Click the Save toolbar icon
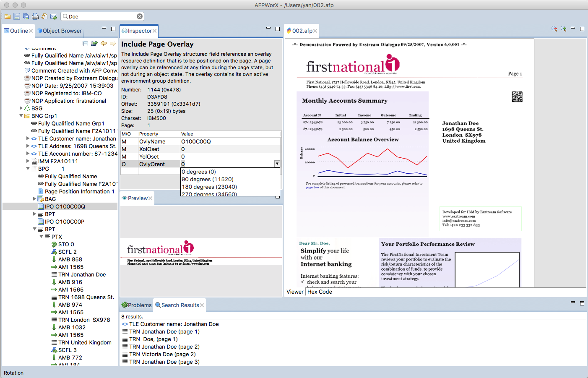The height and width of the screenshot is (378, 588). pyautogui.click(x=17, y=16)
